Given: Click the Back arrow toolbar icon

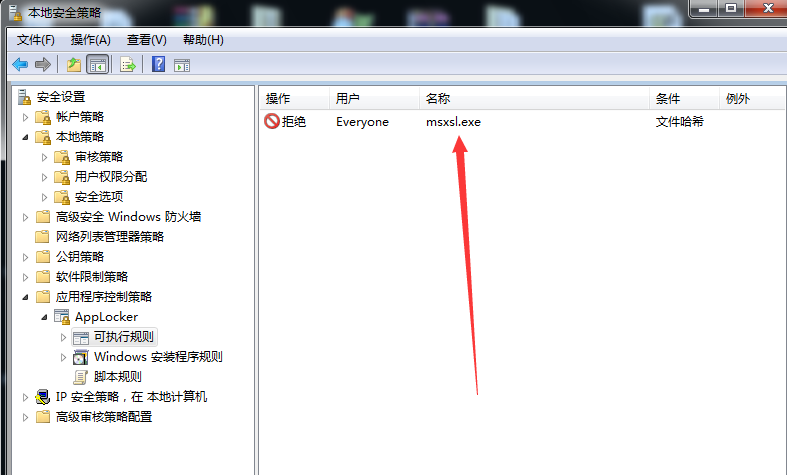Looking at the screenshot, I should [x=20, y=65].
